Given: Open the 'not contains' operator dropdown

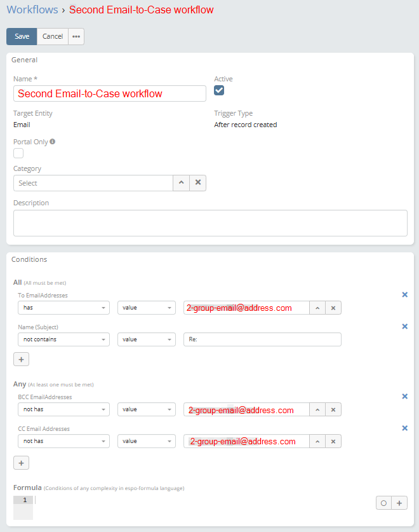Looking at the screenshot, I should tap(63, 339).
